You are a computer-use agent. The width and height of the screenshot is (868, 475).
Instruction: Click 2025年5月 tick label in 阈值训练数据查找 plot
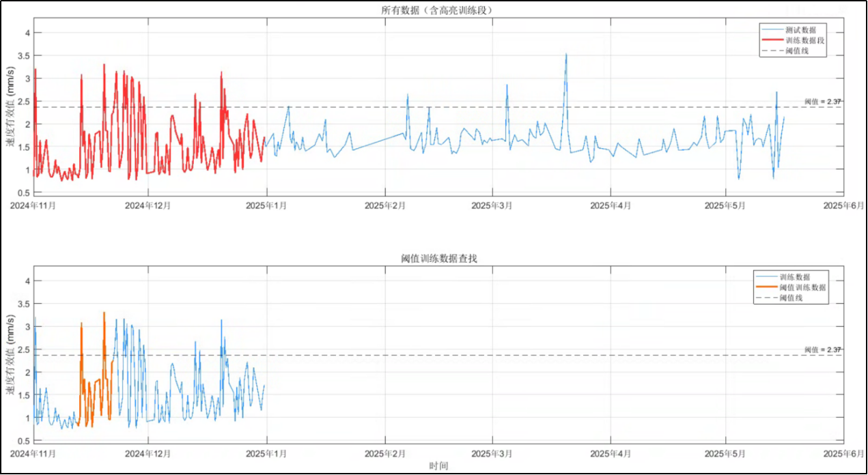tap(725, 452)
